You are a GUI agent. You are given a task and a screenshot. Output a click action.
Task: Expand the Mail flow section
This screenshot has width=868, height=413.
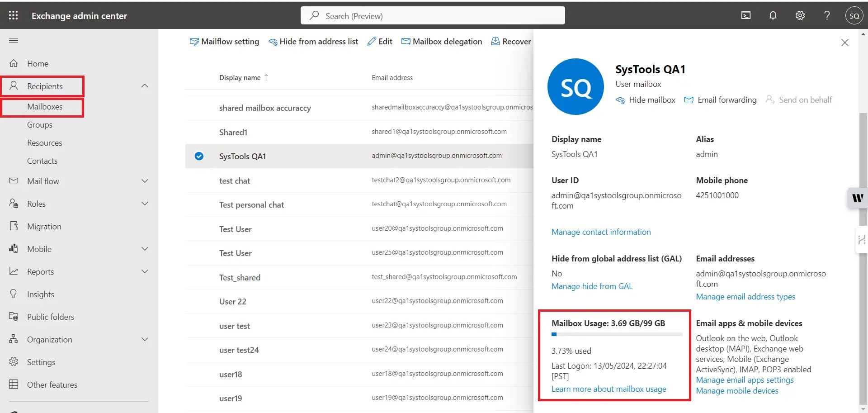pyautogui.click(x=145, y=181)
